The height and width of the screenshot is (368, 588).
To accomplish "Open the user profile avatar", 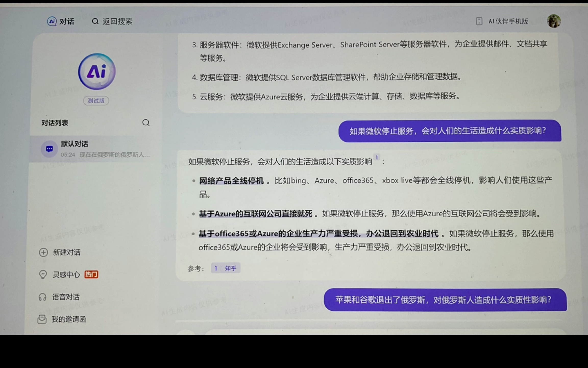I will click(x=554, y=21).
